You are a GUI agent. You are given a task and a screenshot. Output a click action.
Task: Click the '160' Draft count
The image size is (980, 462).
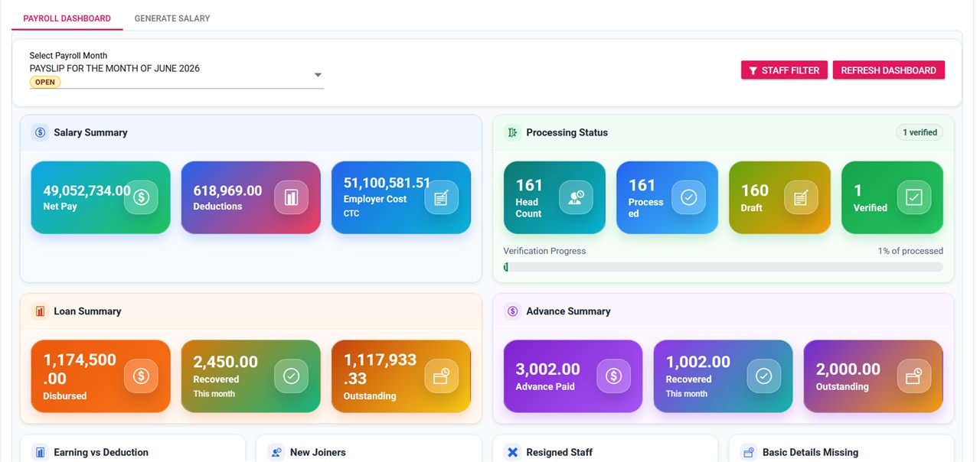754,190
